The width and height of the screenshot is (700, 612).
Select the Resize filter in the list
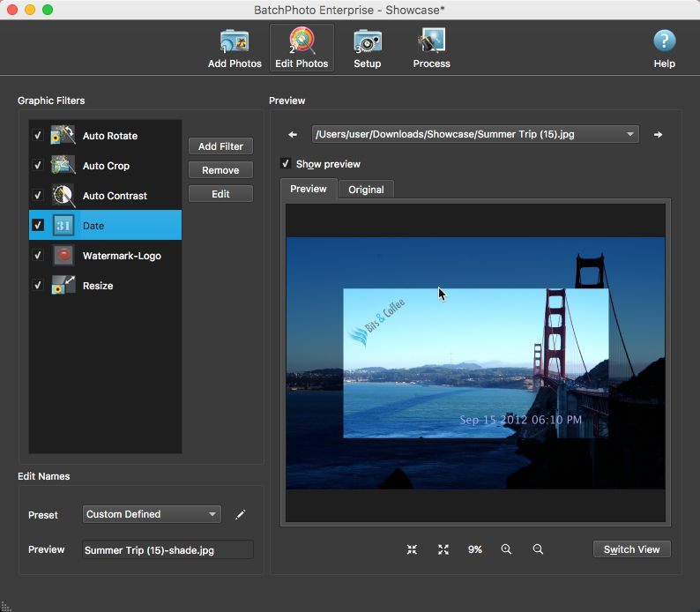point(106,285)
